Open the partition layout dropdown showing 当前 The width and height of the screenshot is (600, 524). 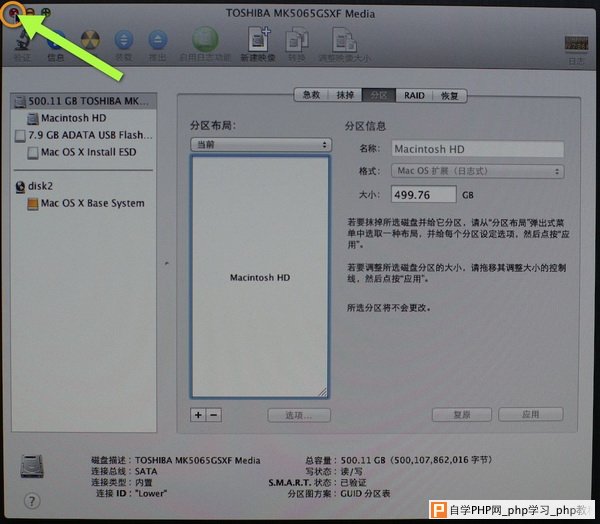coord(261,145)
